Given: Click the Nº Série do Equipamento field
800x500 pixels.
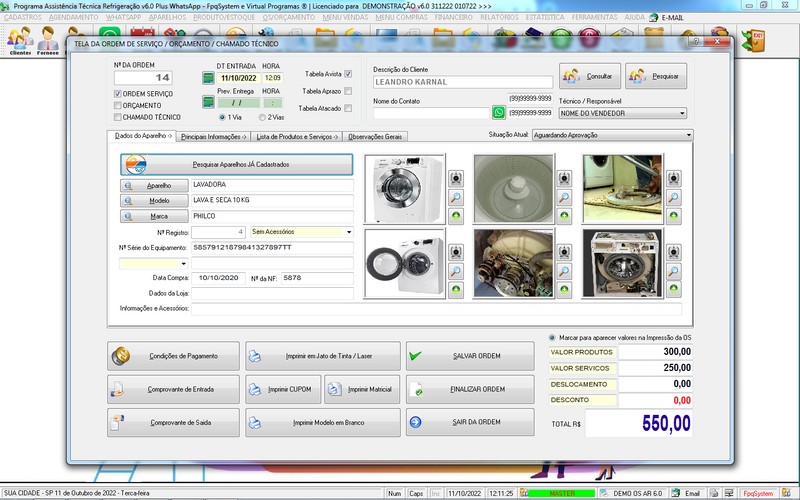Looking at the screenshot, I should pyautogui.click(x=272, y=247).
